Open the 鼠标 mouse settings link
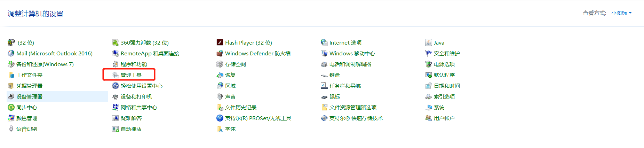This screenshot has width=644, height=148. pyautogui.click(x=335, y=97)
